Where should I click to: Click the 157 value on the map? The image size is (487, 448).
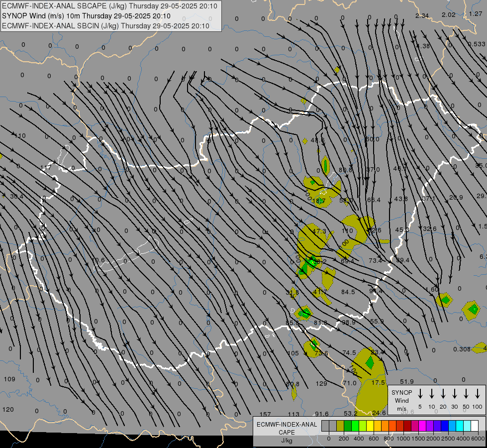(265, 414)
